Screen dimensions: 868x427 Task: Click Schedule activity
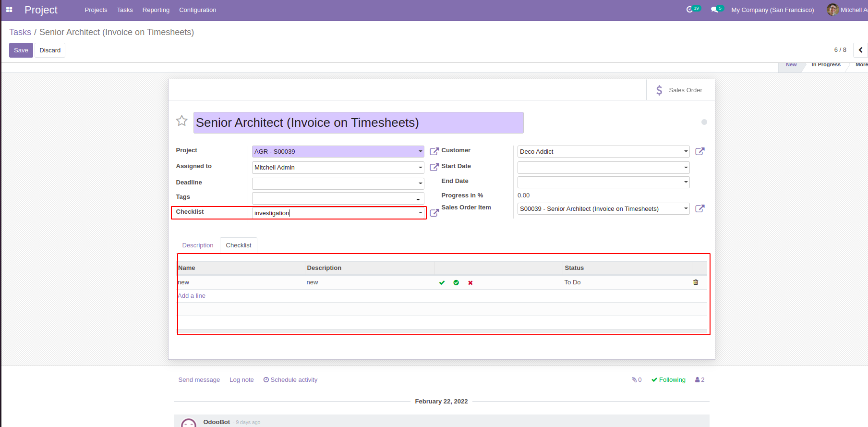290,380
